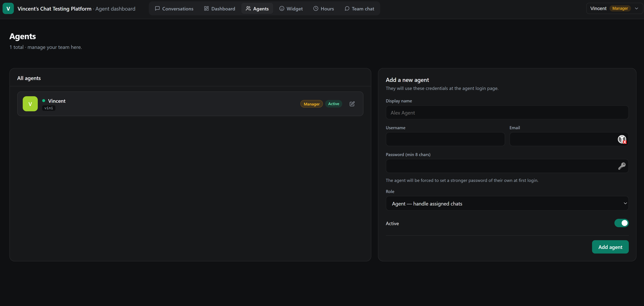Click the key icon in Password field
The width and height of the screenshot is (644, 306).
point(622,166)
